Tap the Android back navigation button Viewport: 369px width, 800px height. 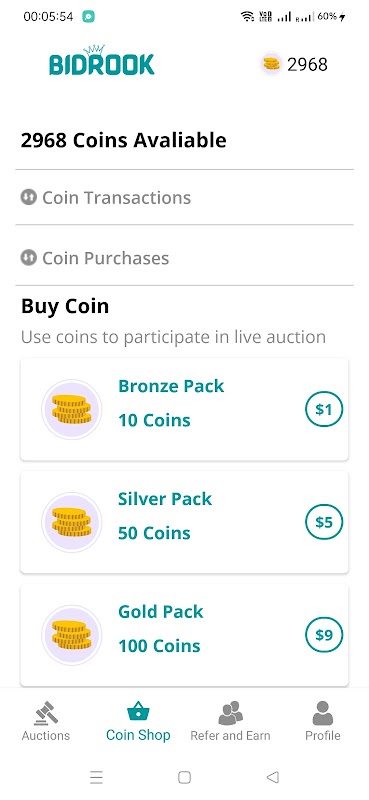(x=273, y=777)
